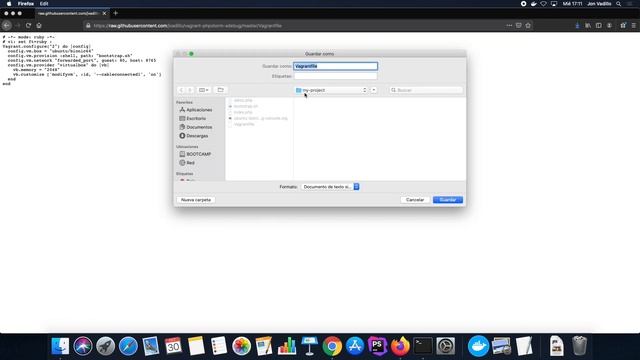This screenshot has height=360, width=640.
Task: Open a new tab with the plus button
Action: (x=116, y=13)
